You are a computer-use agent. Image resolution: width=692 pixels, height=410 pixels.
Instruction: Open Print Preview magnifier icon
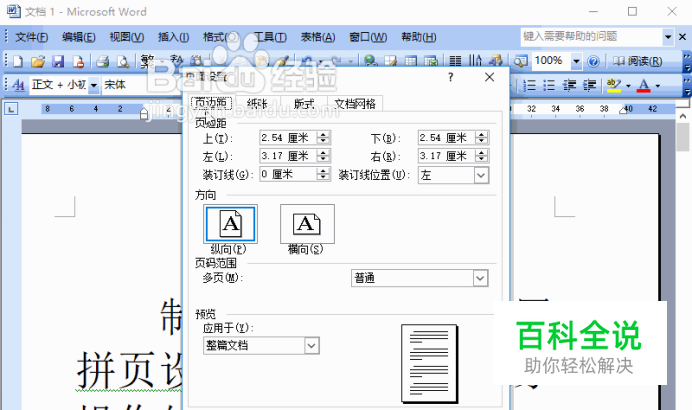tap(123, 61)
